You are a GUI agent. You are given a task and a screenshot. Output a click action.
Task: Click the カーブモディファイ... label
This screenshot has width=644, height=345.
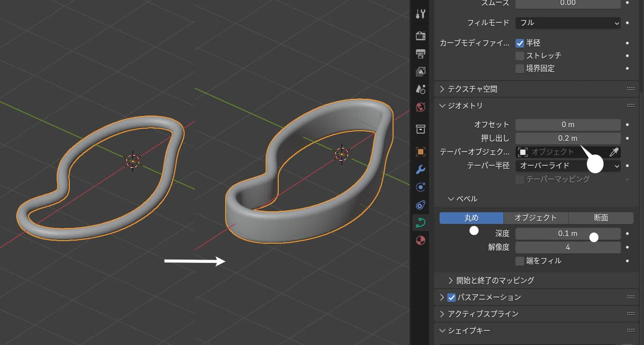click(474, 42)
